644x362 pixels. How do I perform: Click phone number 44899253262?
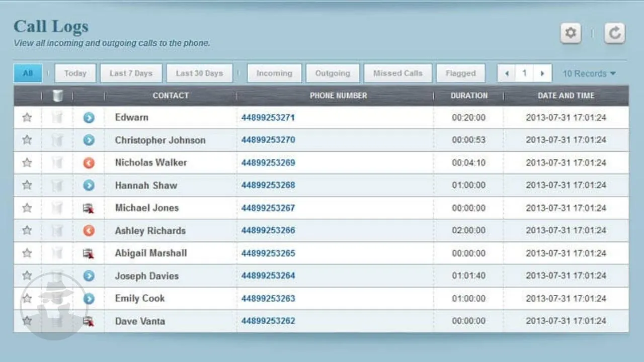coord(268,321)
